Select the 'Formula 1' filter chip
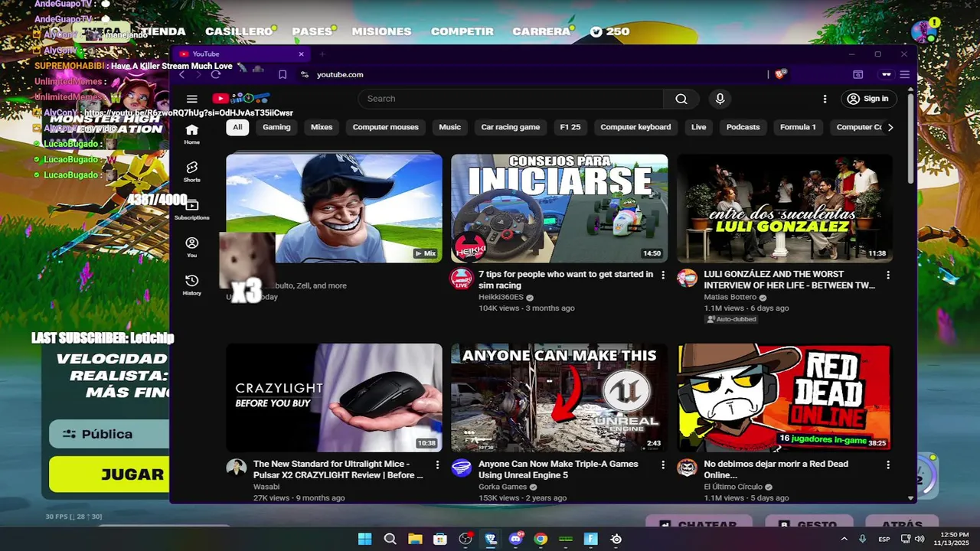 pos(798,127)
